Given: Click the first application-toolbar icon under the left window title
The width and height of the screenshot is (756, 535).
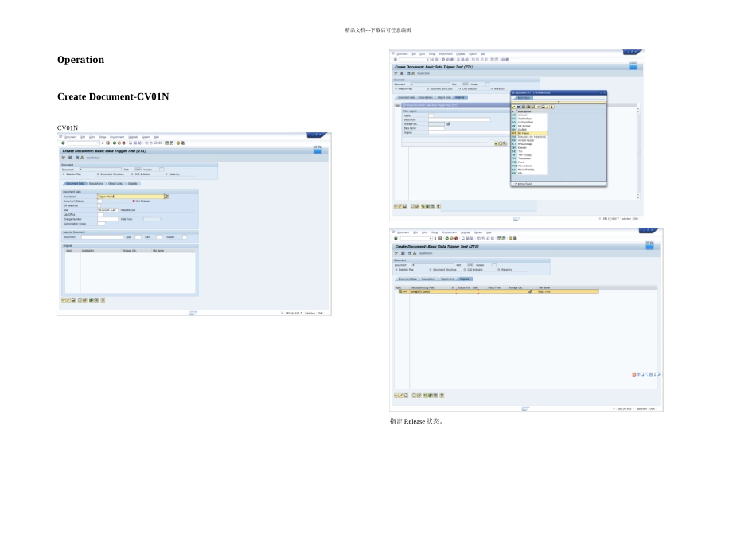Looking at the screenshot, I should click(63, 158).
